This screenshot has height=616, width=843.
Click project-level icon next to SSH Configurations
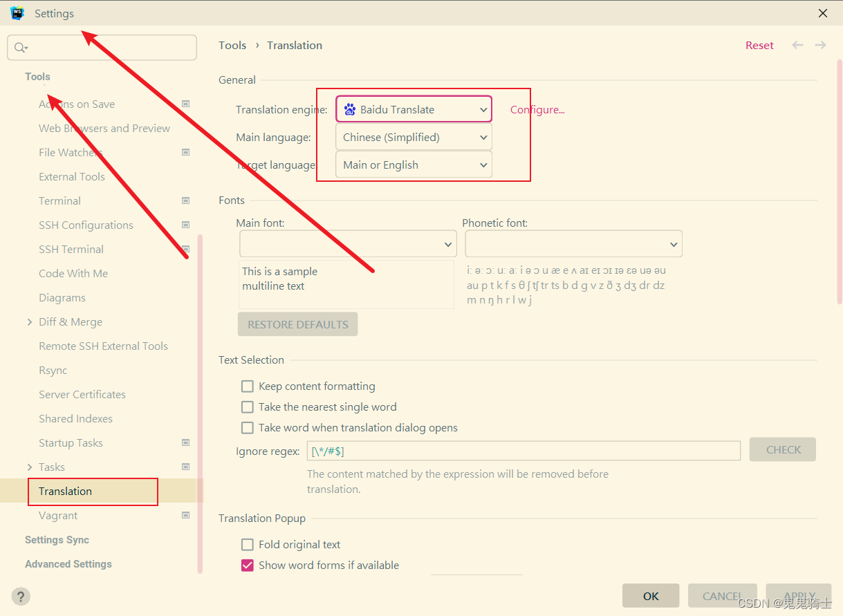pos(185,225)
